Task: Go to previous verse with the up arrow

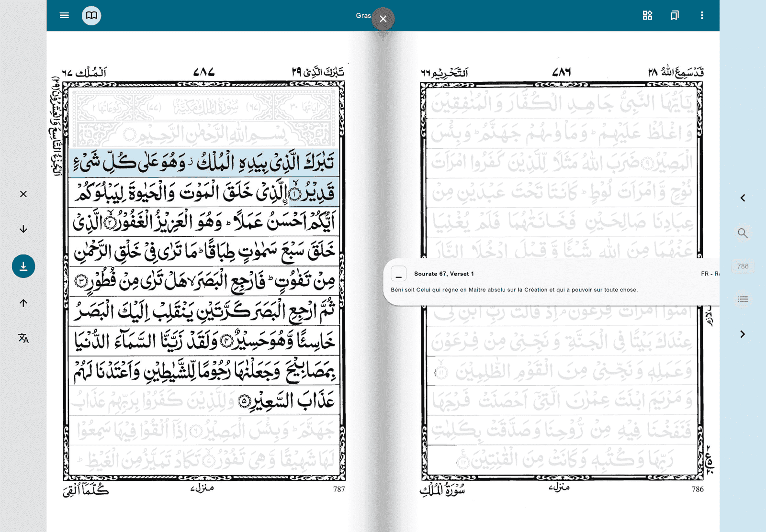Action: pyautogui.click(x=23, y=303)
